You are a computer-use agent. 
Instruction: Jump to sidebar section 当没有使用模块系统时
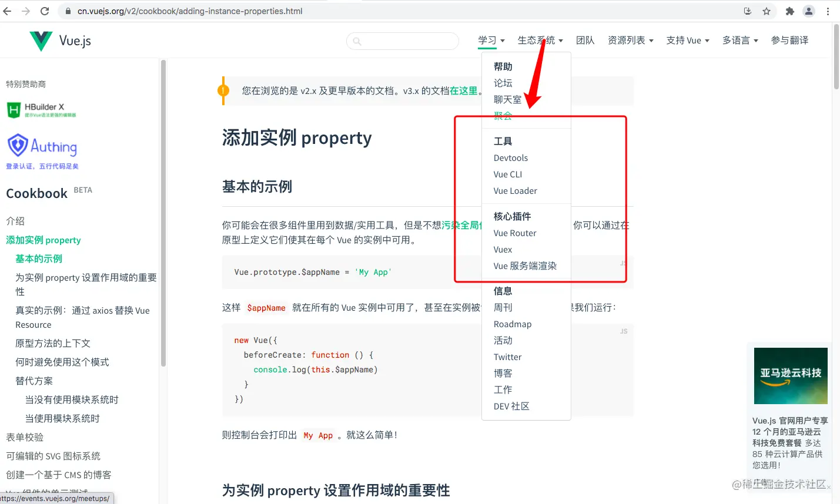coord(72,400)
